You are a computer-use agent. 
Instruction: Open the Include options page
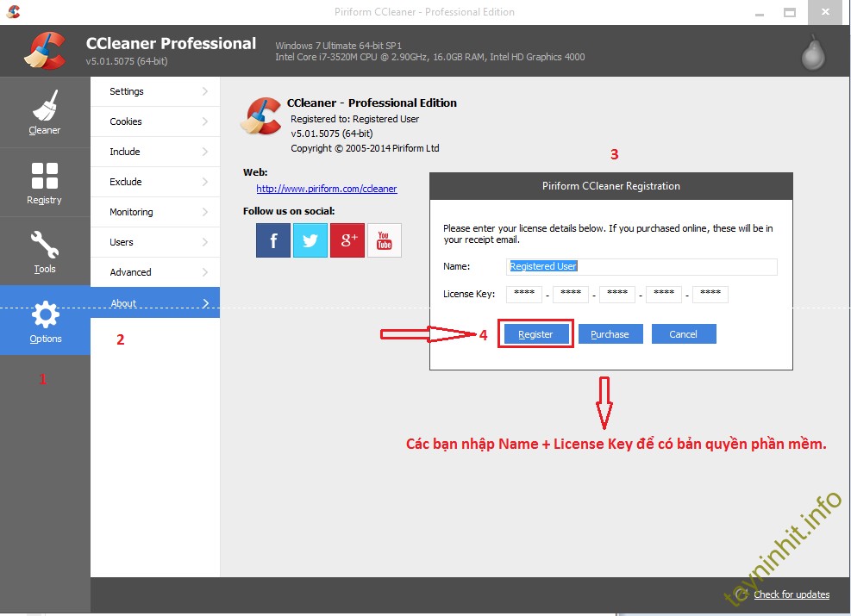click(125, 152)
